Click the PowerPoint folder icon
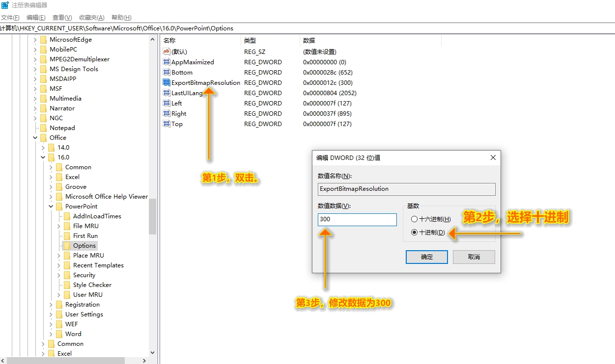This screenshot has height=364, width=615. 58,206
